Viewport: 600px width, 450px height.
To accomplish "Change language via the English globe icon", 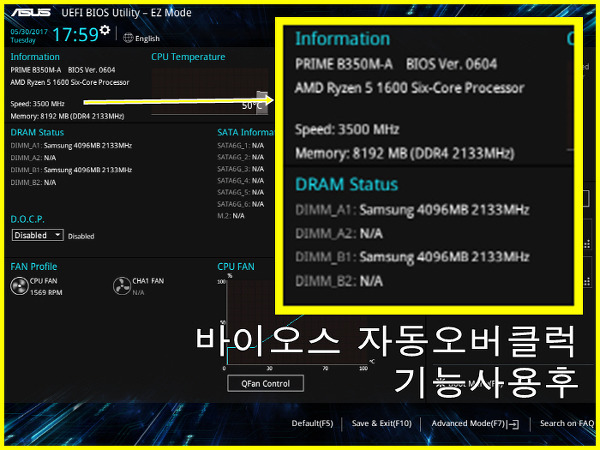I will coord(128,38).
